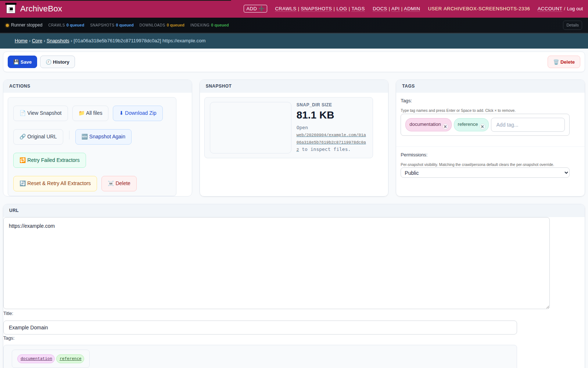Click Reset & Retry All Extractors
The height and width of the screenshot is (368, 588).
[55, 184]
